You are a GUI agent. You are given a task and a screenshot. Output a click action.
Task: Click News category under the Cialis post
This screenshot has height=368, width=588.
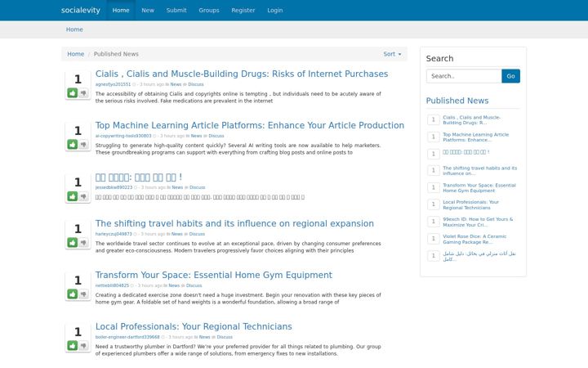(176, 84)
